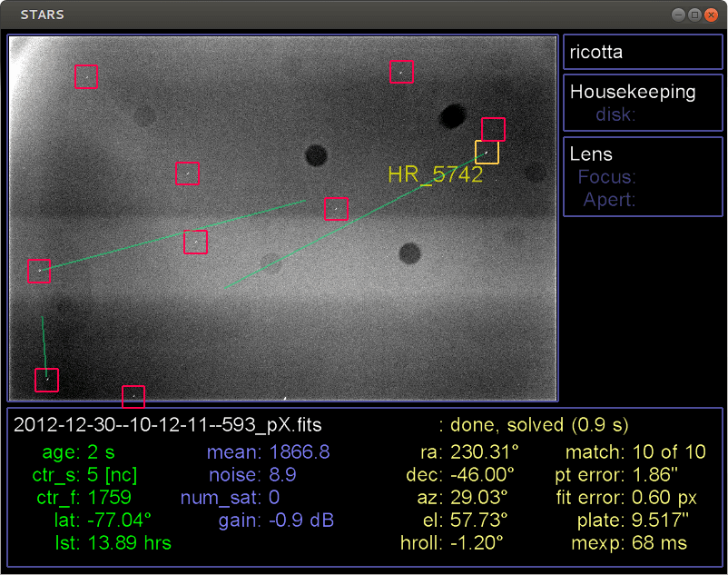Viewport: 728px width, 575px height.
Task: Select the red star box in top-left corner
Action: [85, 77]
